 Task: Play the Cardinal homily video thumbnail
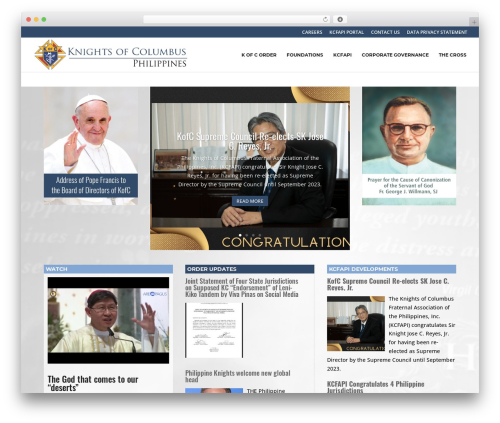click(108, 320)
